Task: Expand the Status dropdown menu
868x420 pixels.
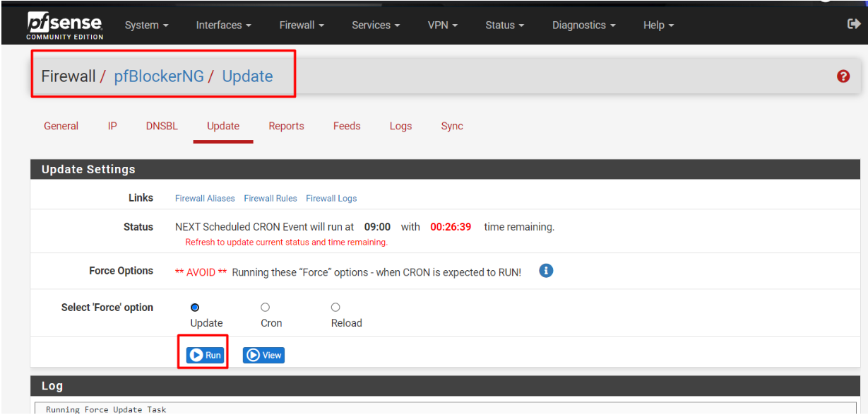Action: (505, 25)
